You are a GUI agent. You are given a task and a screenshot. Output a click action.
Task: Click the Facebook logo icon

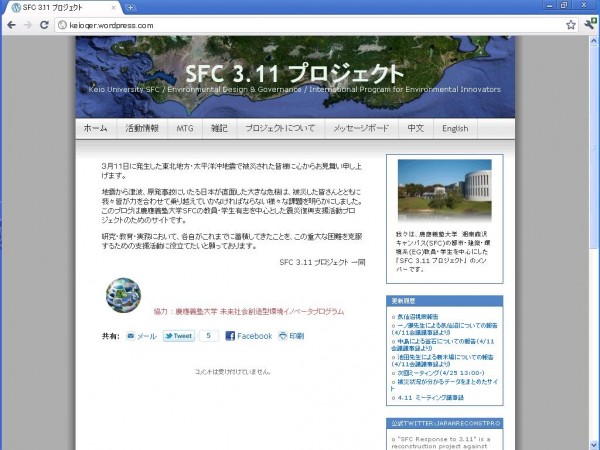tap(230, 336)
